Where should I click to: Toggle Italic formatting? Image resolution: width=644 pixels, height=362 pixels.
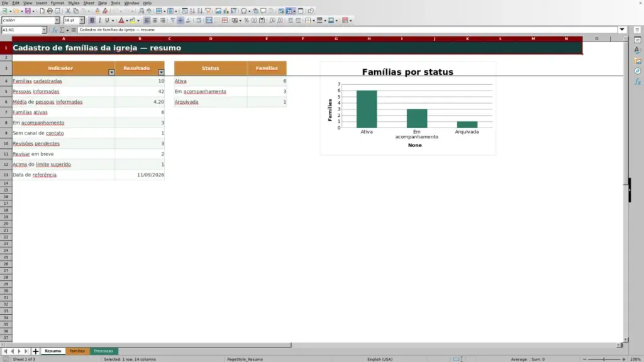[x=100, y=21]
